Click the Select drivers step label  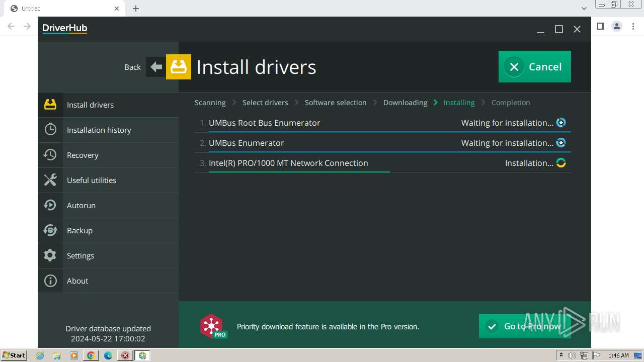265,103
